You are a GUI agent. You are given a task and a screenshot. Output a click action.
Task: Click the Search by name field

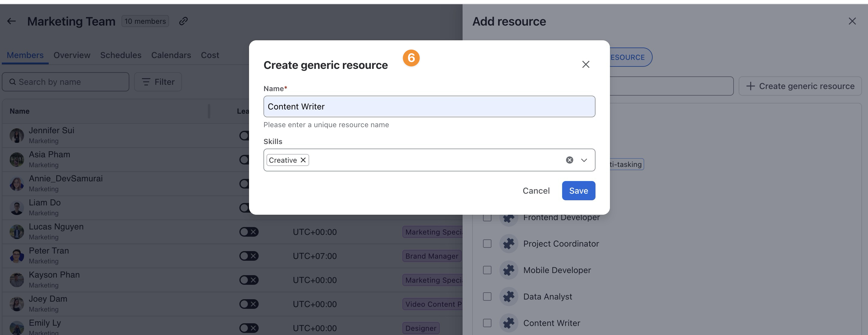point(66,82)
